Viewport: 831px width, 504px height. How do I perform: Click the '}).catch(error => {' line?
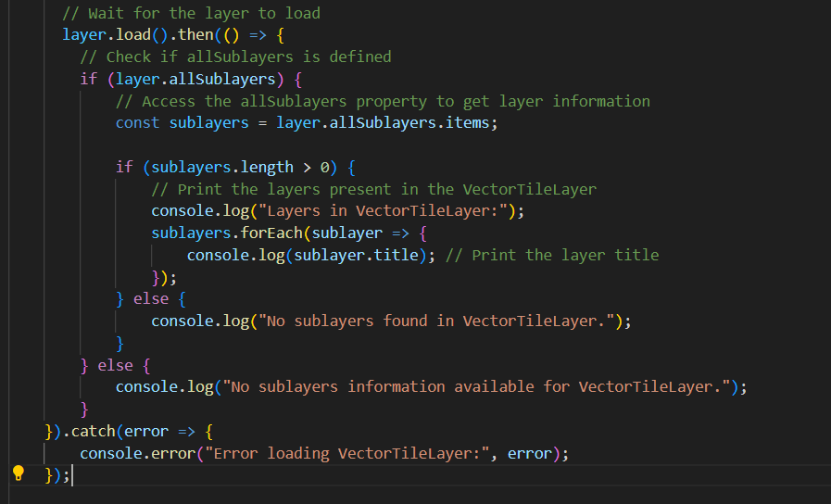click(x=129, y=432)
